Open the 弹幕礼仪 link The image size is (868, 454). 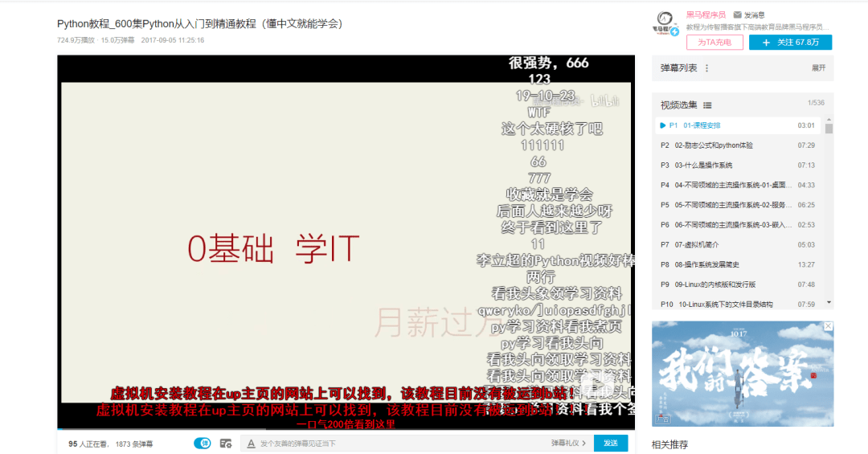click(x=568, y=444)
